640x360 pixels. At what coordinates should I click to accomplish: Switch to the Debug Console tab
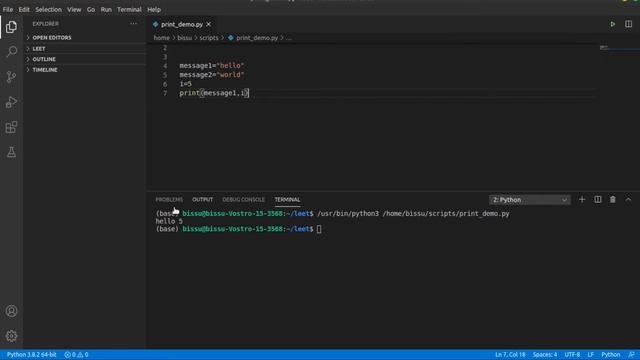pos(243,200)
